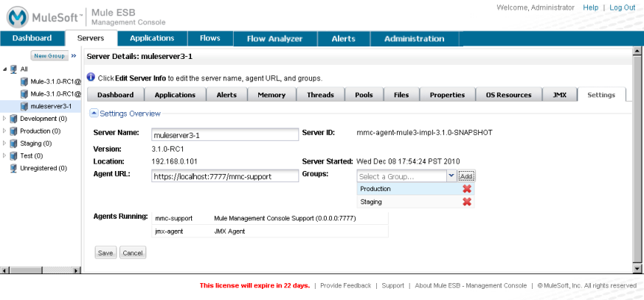Viewport: 644px width, 300px height.
Task: Open the OS Resources tab
Action: click(x=508, y=95)
